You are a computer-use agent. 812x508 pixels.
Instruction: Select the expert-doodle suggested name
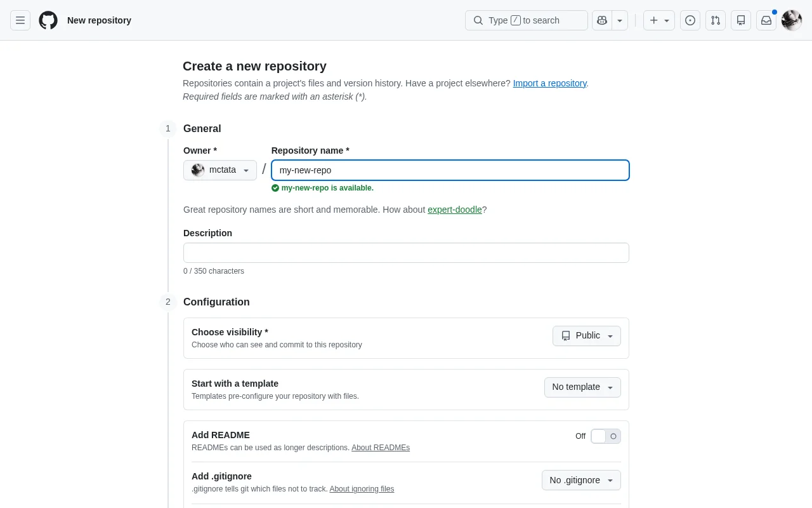455,210
